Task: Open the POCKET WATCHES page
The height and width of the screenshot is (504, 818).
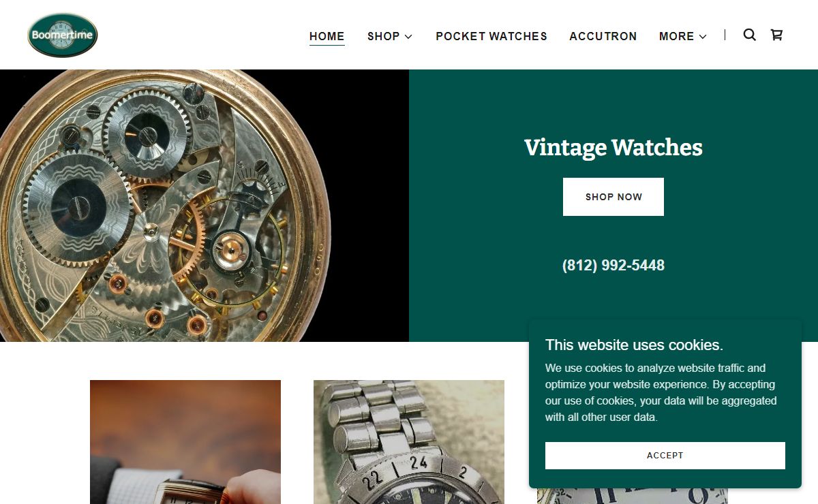Action: [491, 36]
